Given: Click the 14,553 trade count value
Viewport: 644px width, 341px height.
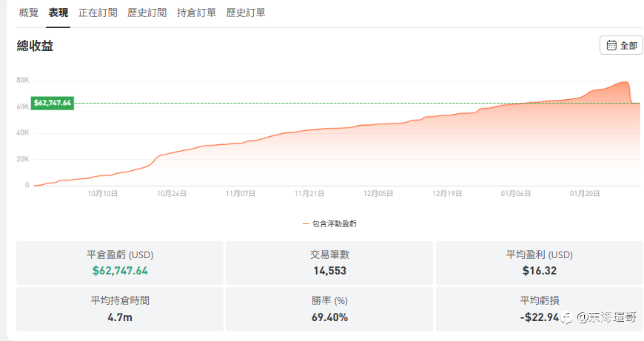Looking at the screenshot, I should (330, 271).
